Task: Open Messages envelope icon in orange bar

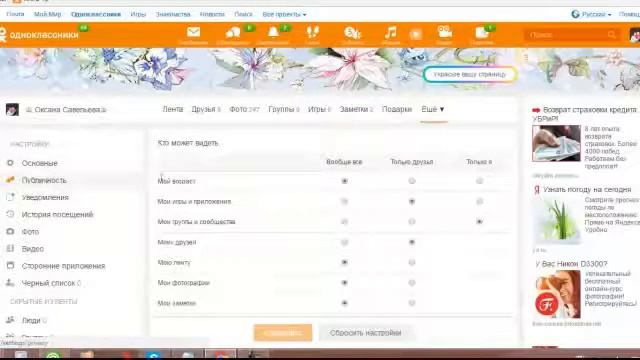Action: click(193, 32)
